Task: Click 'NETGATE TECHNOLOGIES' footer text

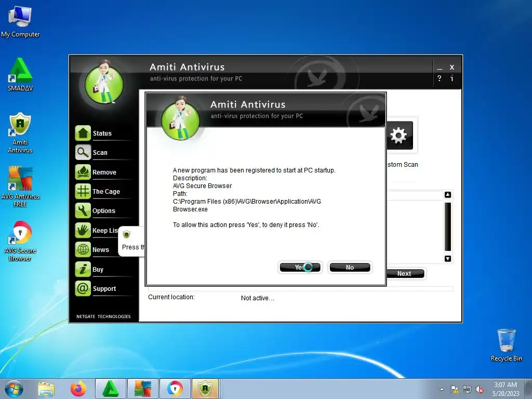Action: (x=103, y=316)
